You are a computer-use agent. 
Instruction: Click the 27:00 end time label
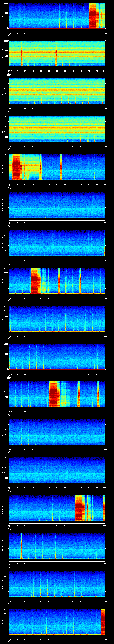tap(105, 184)
